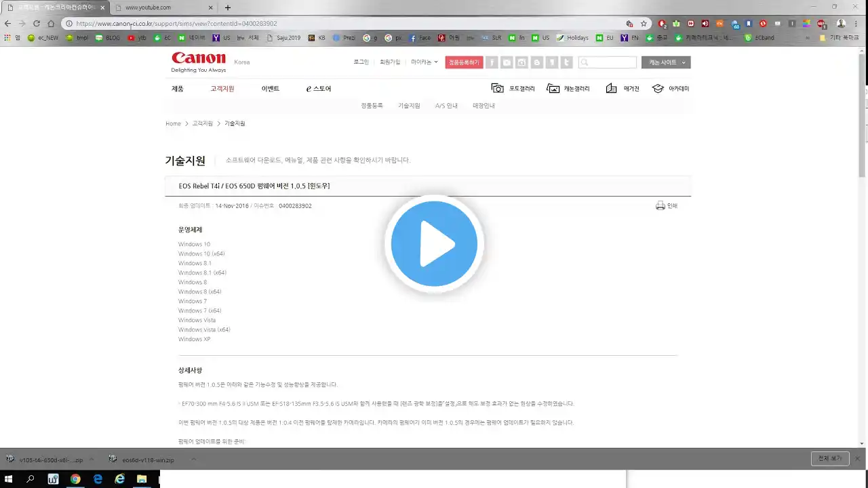Open the Instagram social icon in header
Image resolution: width=868 pixels, height=488 pixels.
click(x=521, y=62)
